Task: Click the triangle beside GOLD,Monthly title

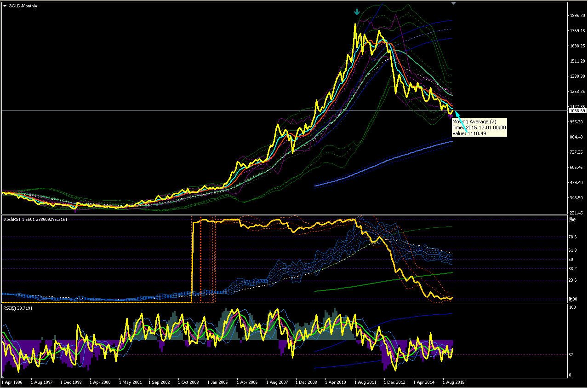Action: point(5,6)
